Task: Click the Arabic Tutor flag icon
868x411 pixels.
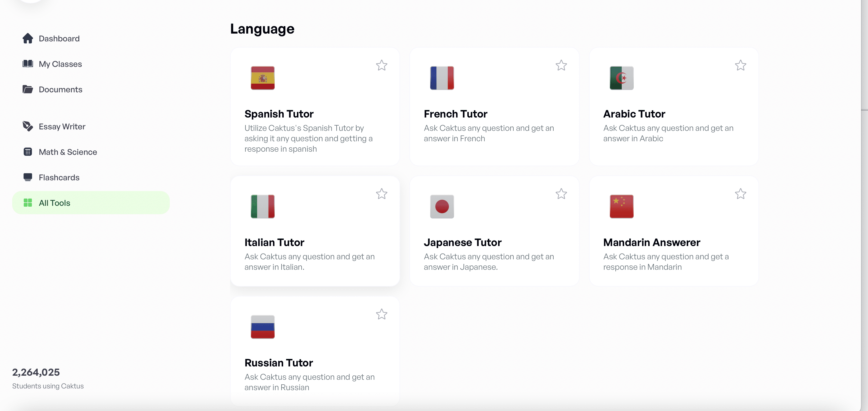Action: tap(622, 78)
